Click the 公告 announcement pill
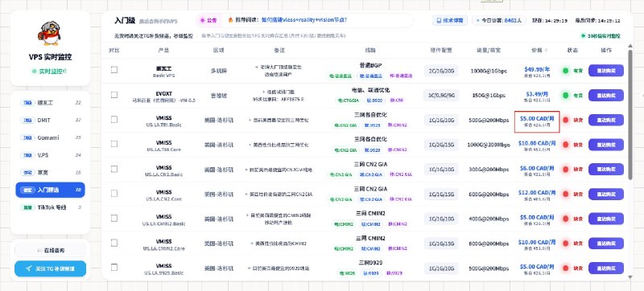 (x=208, y=20)
